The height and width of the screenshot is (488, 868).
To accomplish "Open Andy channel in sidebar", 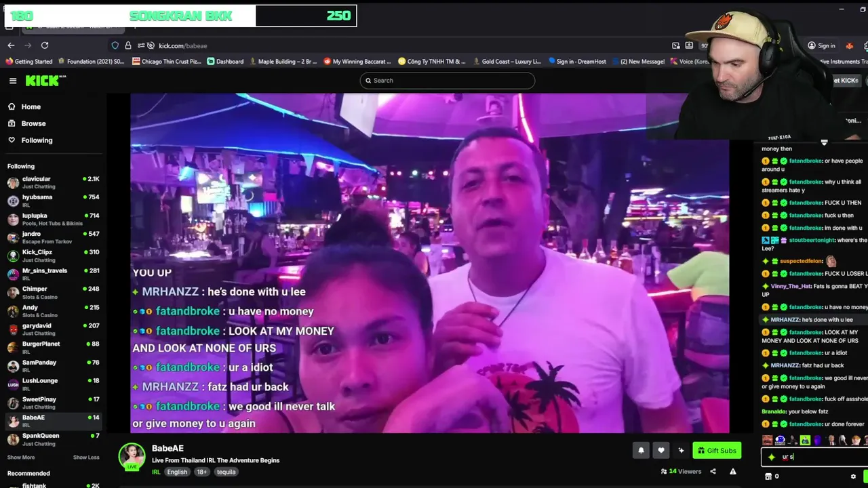I will tap(53, 310).
